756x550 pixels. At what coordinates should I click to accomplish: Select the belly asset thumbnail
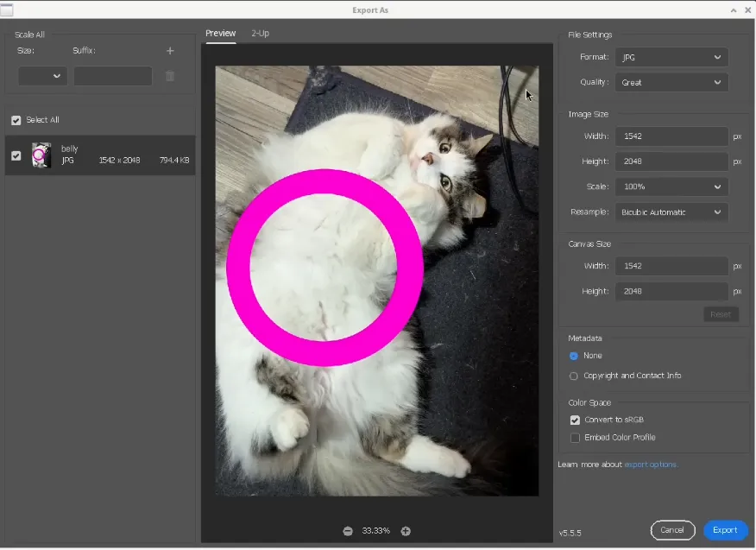(41, 155)
